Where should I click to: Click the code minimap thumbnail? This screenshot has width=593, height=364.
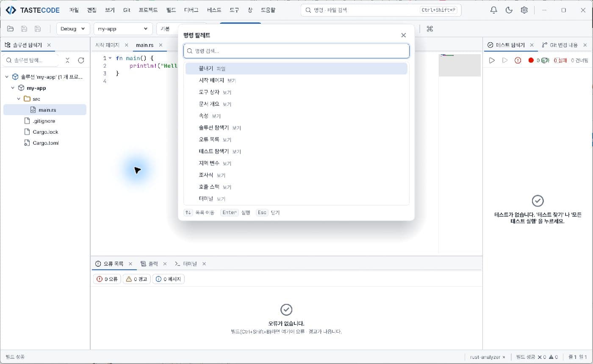pyautogui.click(x=460, y=65)
